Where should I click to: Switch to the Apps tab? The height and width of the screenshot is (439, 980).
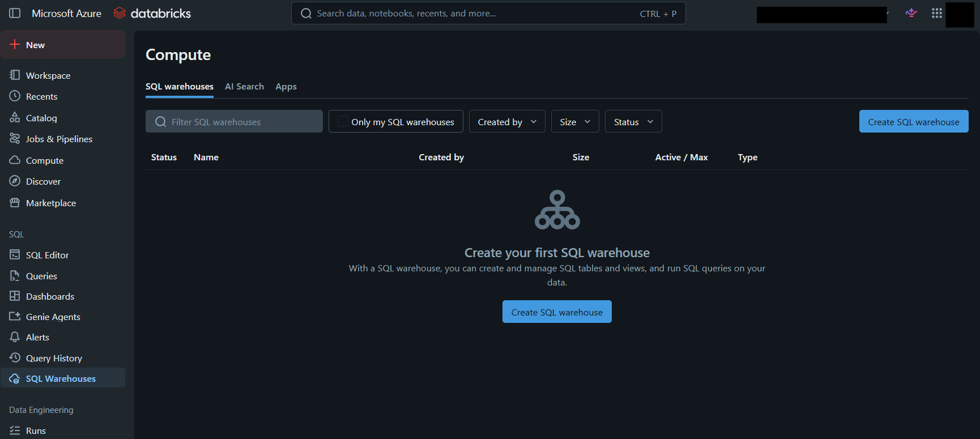point(286,87)
